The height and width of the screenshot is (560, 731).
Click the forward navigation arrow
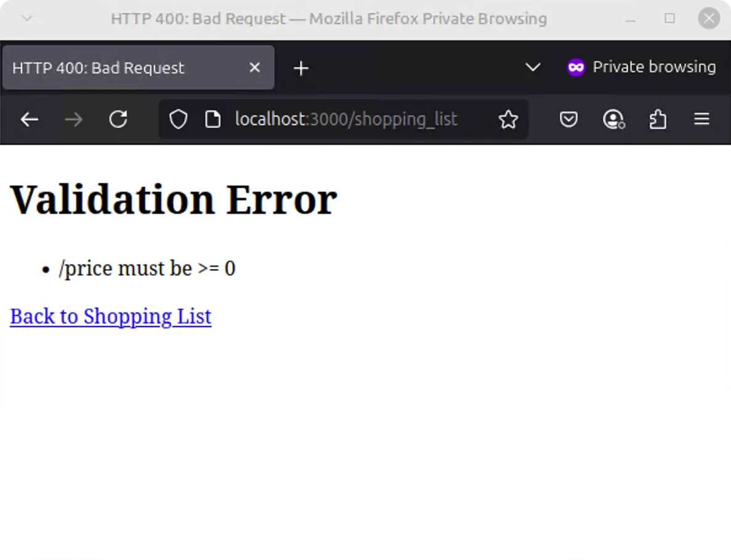[74, 120]
